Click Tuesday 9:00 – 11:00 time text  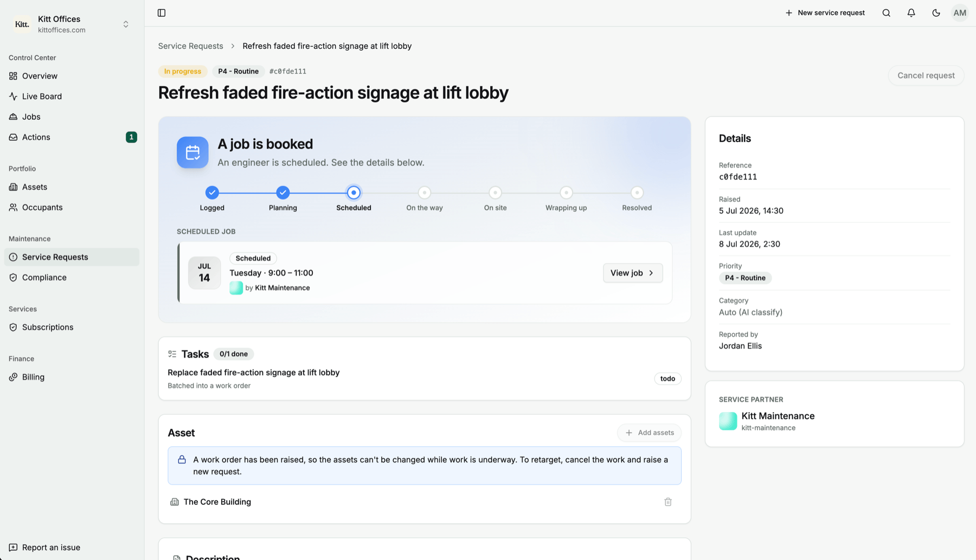point(271,273)
